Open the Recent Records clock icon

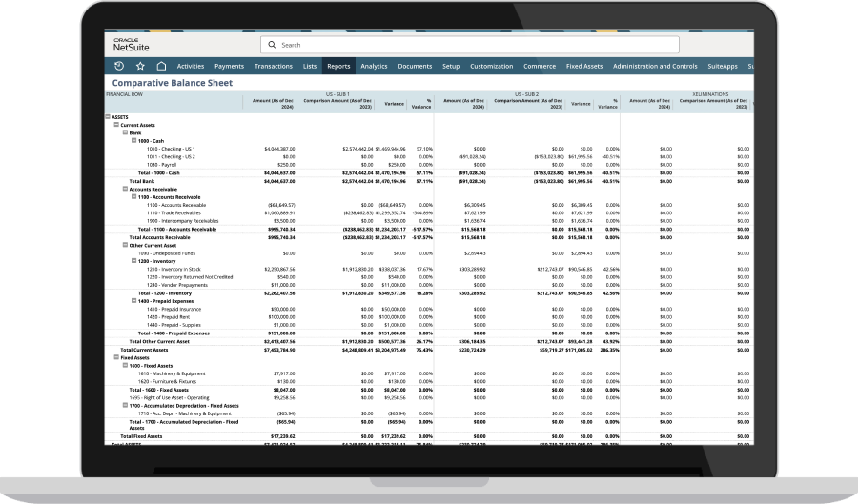tap(119, 66)
